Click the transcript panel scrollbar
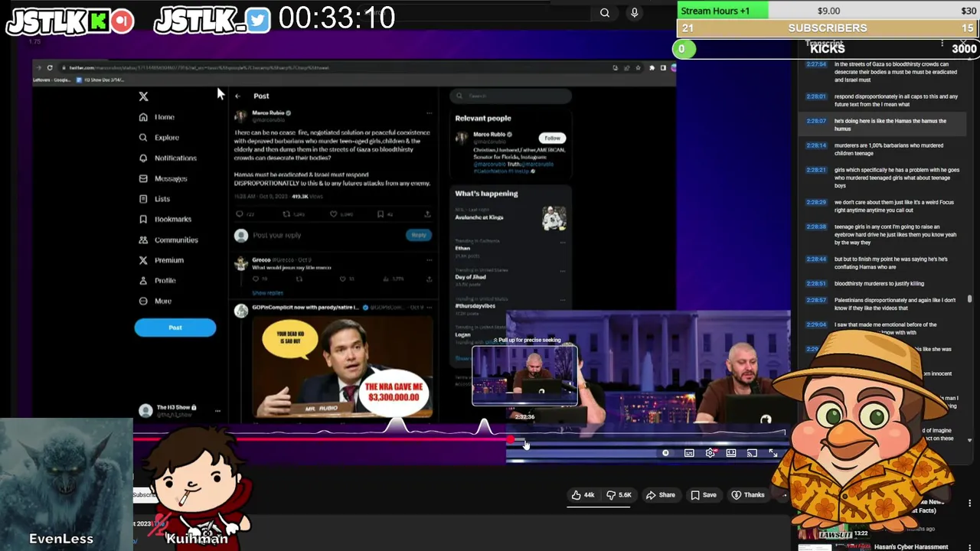 click(970, 298)
